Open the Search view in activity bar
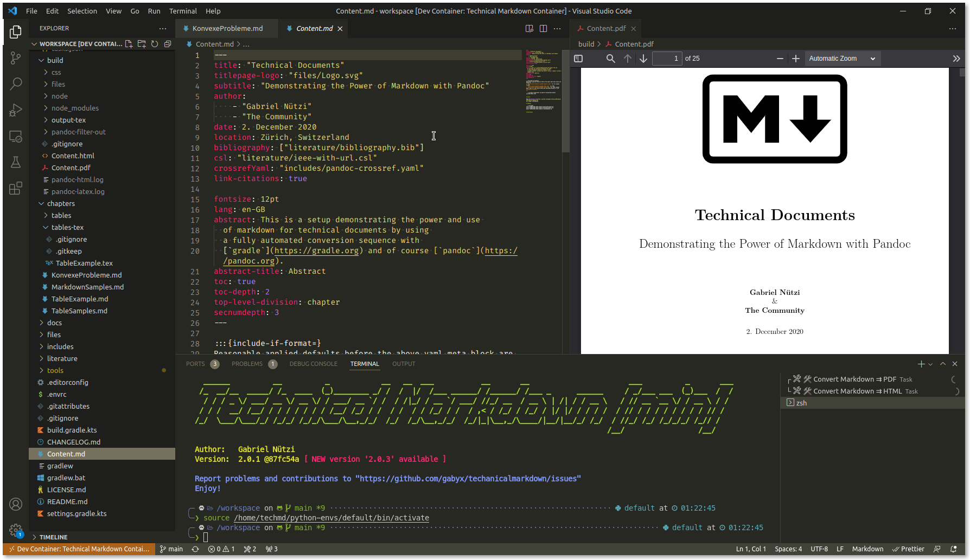The image size is (970, 560). [x=16, y=83]
